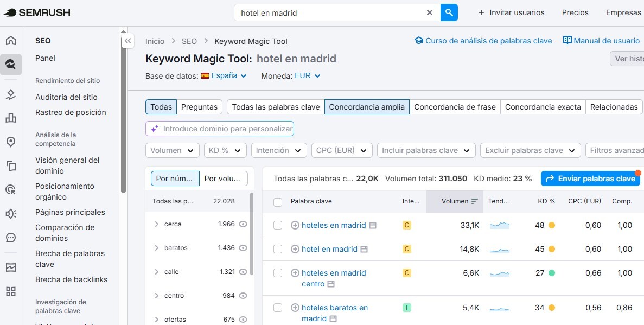644x325 pixels.
Task: Collapse sidebar with double chevron button
Action: coord(127,41)
